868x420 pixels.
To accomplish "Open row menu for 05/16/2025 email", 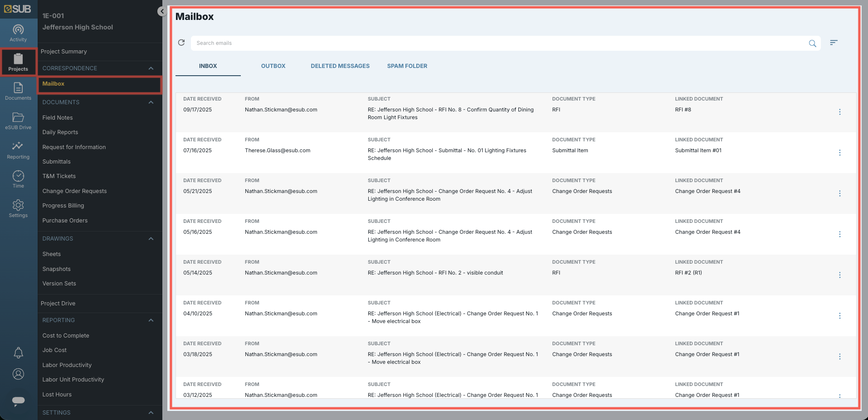I will (839, 234).
